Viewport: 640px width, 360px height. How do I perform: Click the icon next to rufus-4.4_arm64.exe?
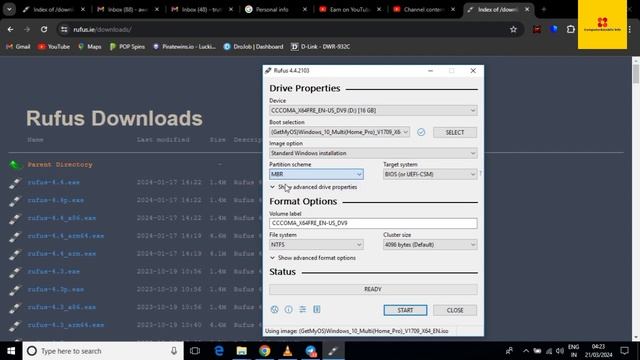pos(15,236)
